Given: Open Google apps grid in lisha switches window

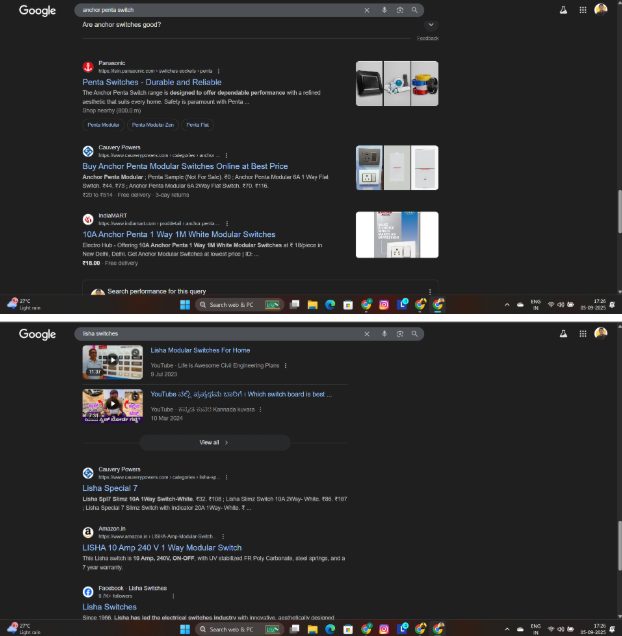Looking at the screenshot, I should (583, 334).
